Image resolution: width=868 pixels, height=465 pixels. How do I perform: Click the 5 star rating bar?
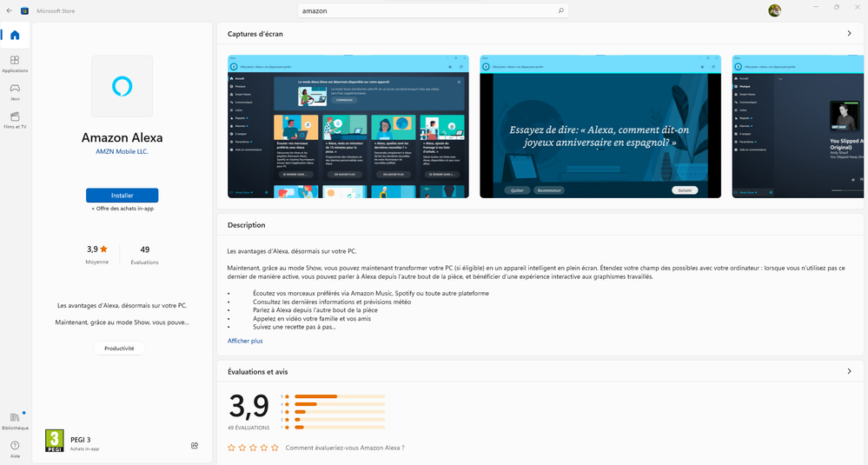(340, 396)
